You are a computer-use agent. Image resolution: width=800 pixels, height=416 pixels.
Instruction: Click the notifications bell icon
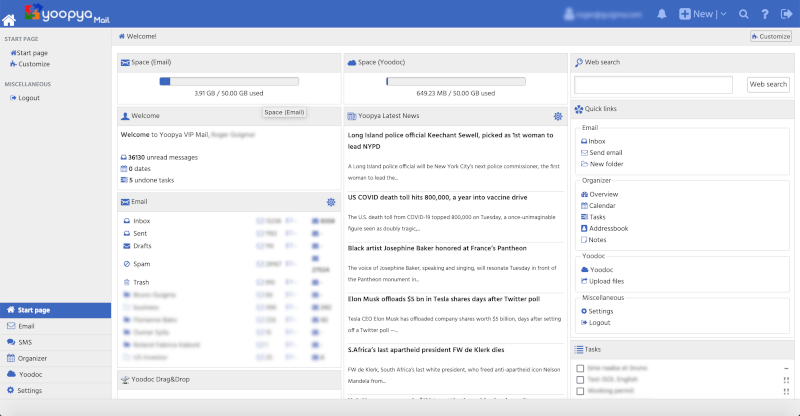click(x=662, y=14)
